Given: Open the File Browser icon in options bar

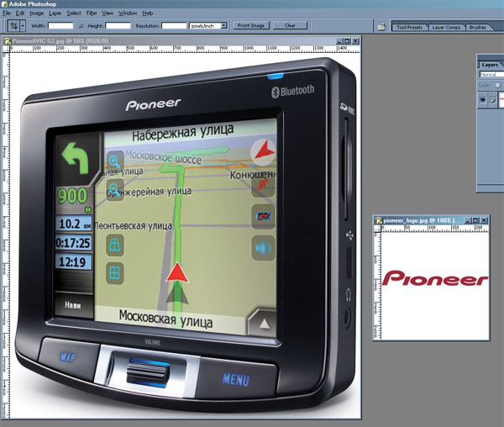Looking at the screenshot, I should coord(381,26).
